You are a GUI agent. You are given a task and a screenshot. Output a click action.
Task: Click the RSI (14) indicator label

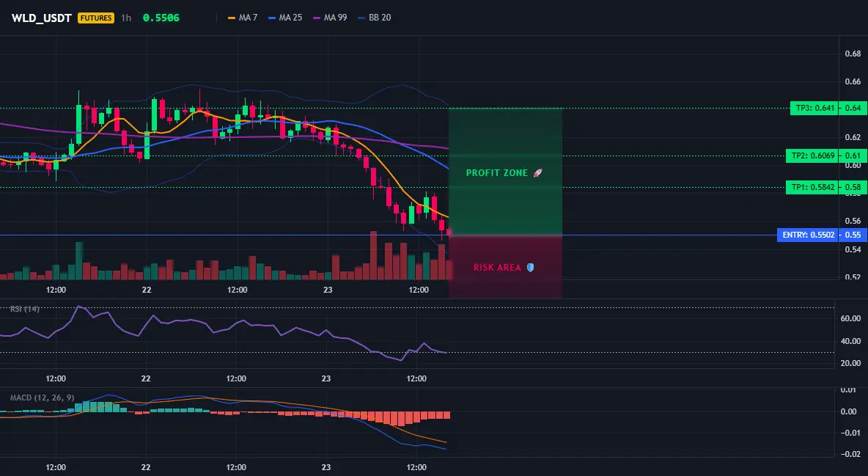(x=24, y=309)
